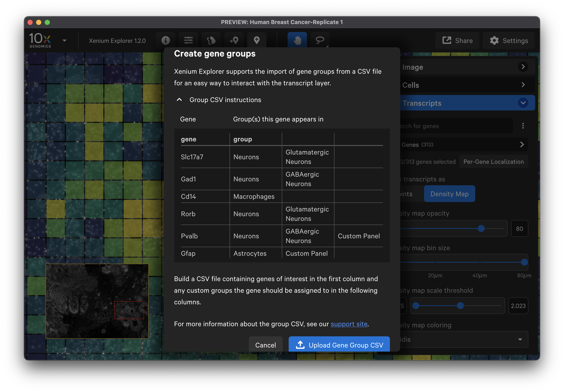Click the 'Create gene groups' dialog title

(x=215, y=54)
